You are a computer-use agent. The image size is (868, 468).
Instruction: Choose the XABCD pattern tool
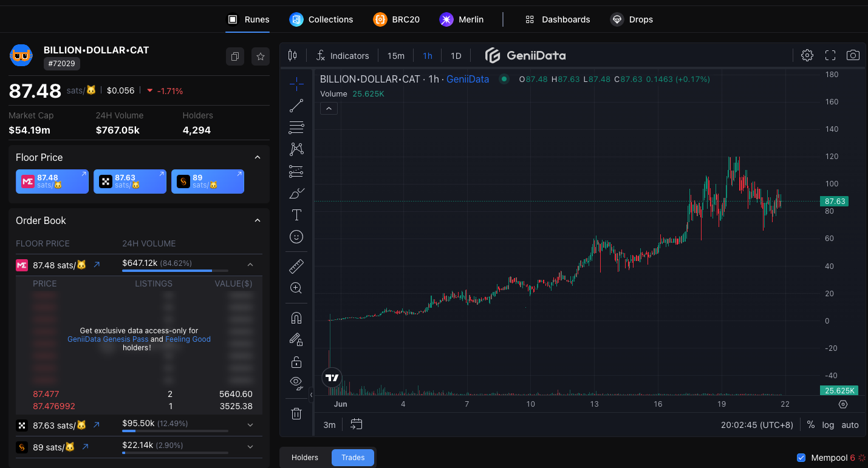(296, 149)
